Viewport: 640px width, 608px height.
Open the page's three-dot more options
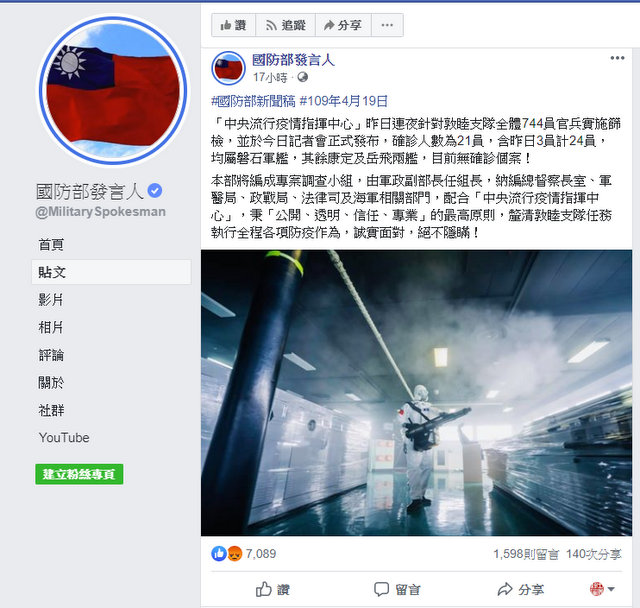click(387, 25)
